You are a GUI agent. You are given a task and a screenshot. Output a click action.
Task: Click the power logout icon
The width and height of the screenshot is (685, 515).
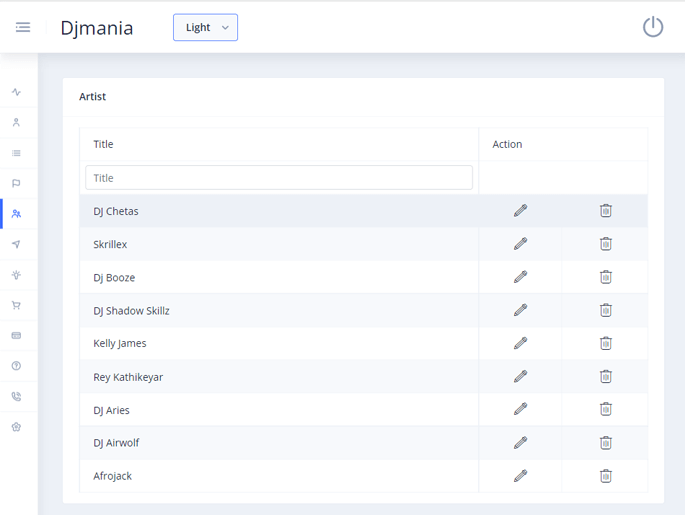click(x=652, y=27)
